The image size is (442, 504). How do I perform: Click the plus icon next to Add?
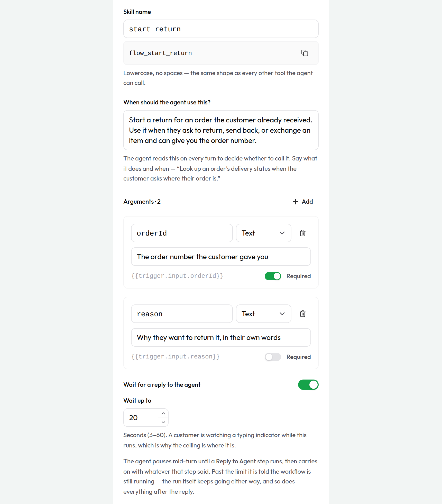[296, 202]
